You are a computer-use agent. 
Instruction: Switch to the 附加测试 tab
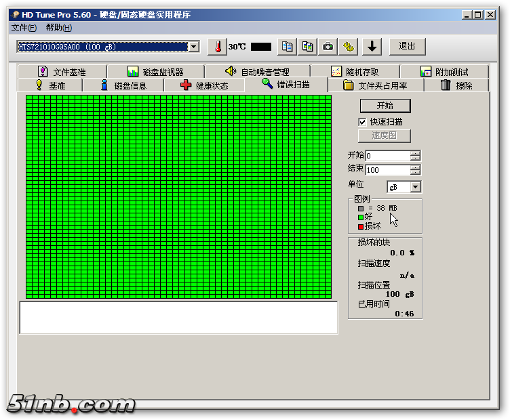(444, 72)
